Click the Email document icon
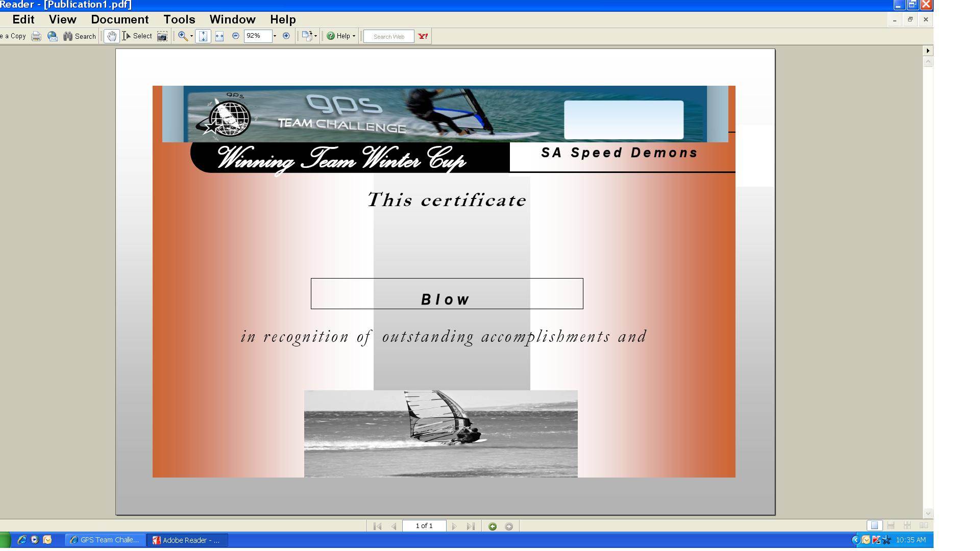 (x=52, y=36)
